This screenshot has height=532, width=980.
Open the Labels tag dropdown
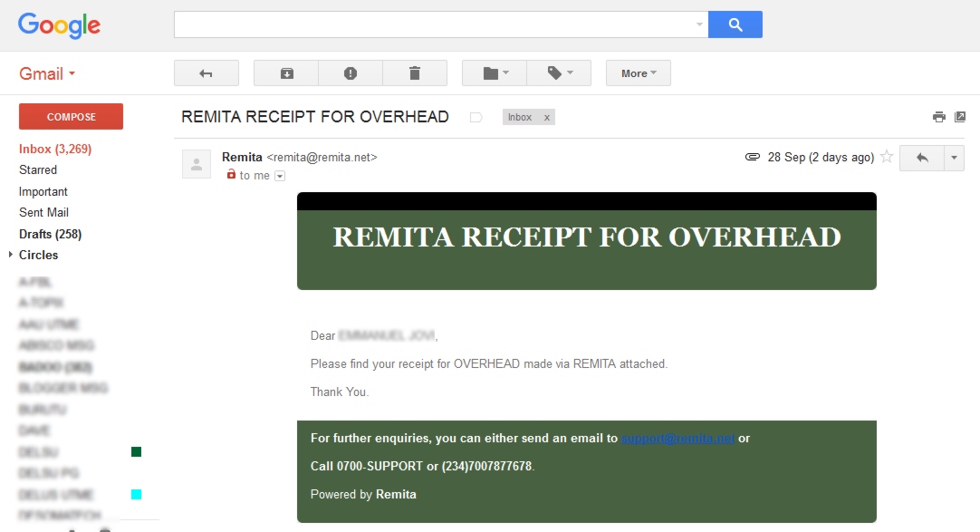tap(560, 73)
